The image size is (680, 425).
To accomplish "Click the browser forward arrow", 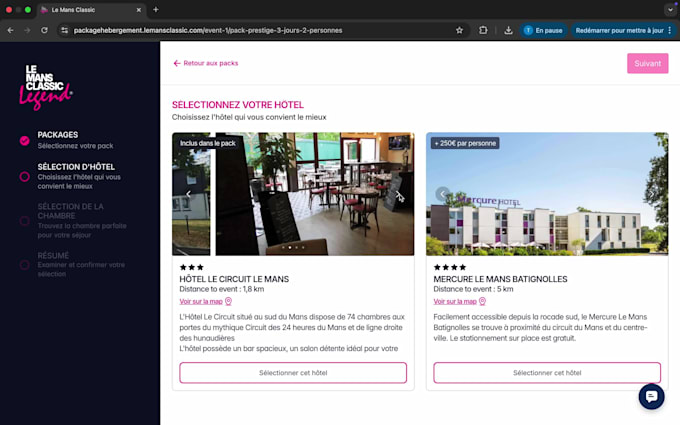I will [27, 30].
